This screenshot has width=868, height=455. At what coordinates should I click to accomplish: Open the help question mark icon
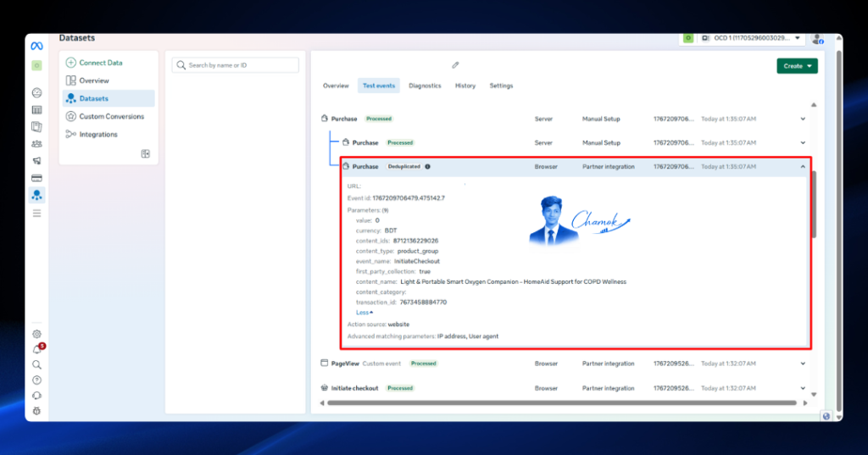coord(36,380)
